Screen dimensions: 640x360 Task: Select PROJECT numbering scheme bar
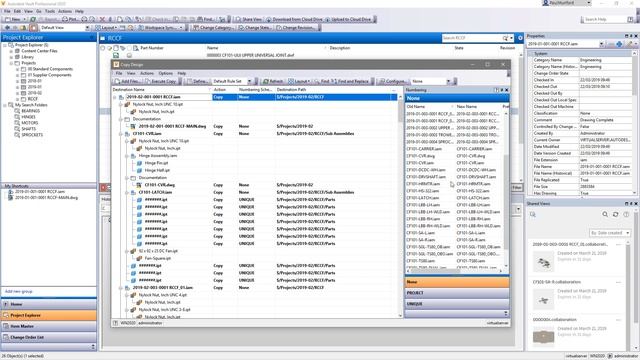pos(457,293)
